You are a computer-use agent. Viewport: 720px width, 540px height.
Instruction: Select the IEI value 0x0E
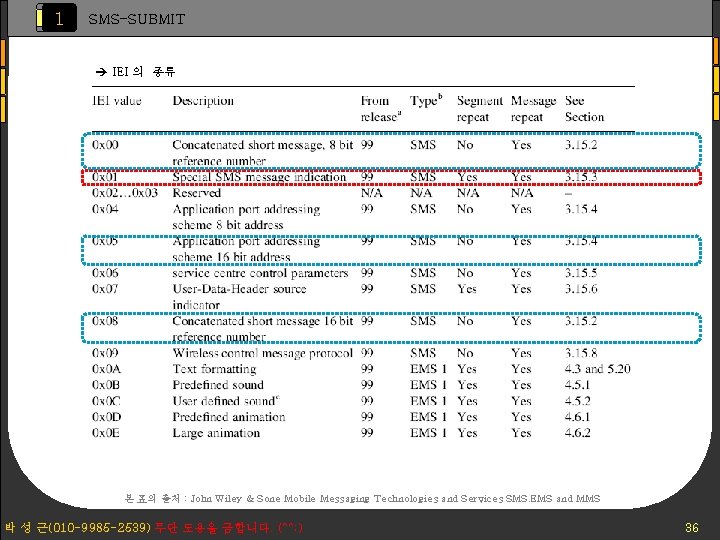106,433
